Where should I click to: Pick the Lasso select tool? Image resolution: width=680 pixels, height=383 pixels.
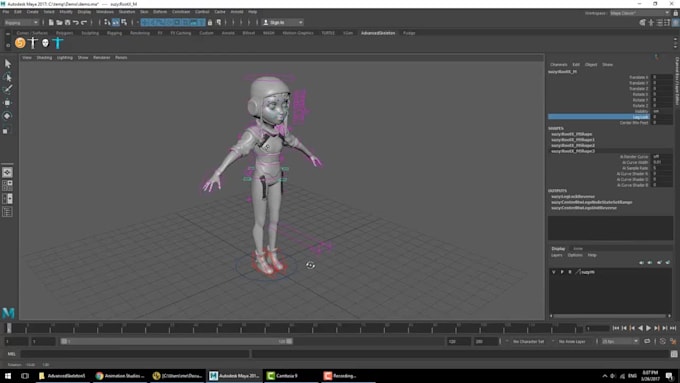[x=8, y=77]
